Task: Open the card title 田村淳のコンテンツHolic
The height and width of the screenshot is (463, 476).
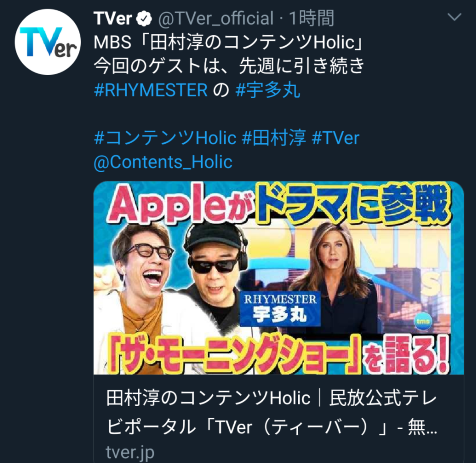Action: [208, 398]
